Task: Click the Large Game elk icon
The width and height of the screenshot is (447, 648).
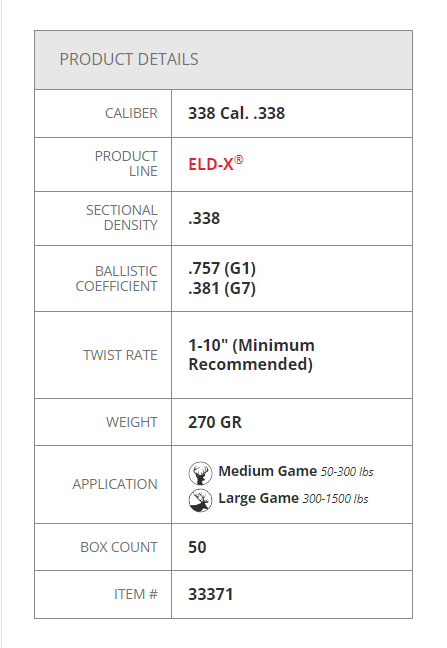Action: [x=200, y=500]
